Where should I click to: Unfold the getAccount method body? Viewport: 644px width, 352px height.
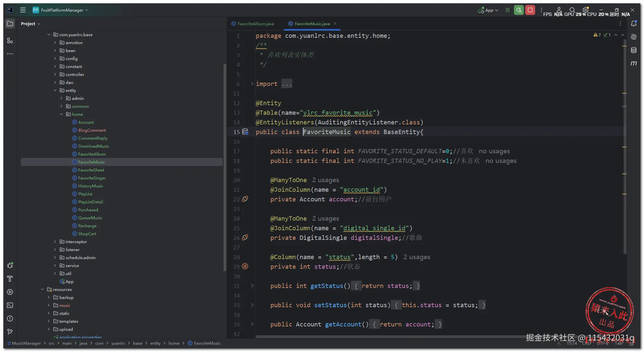pos(252,324)
